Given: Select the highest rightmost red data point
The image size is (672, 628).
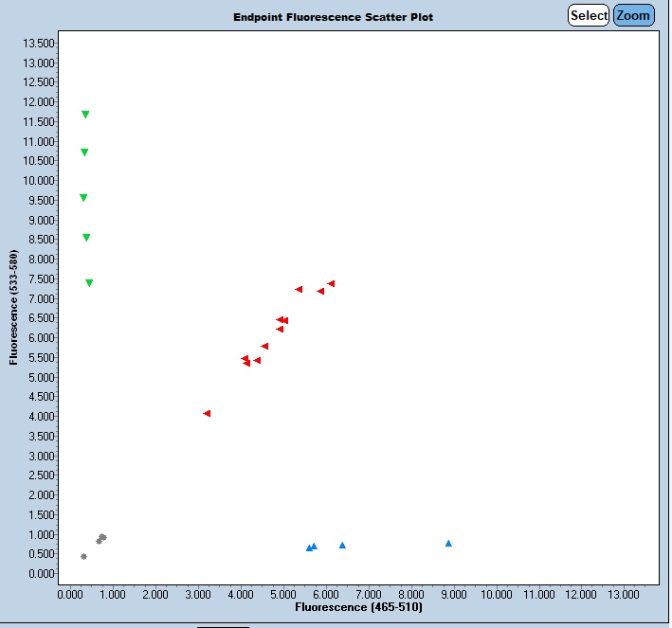Looking at the screenshot, I should coord(331,283).
